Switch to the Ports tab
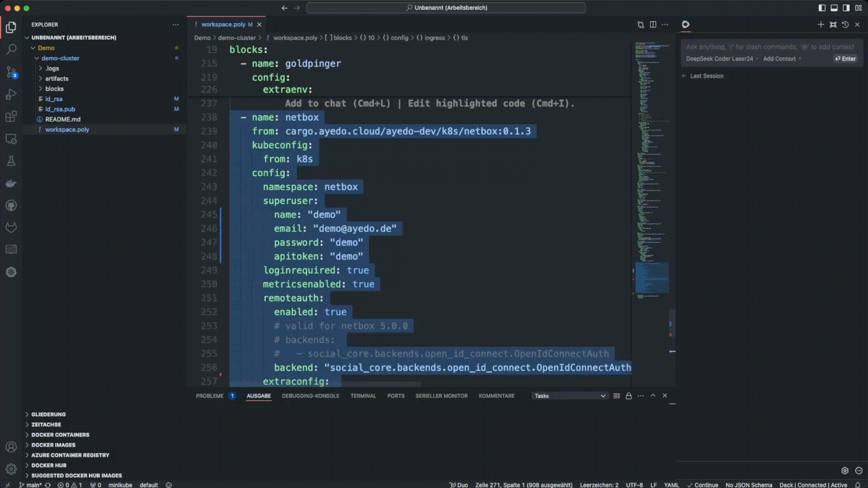This screenshot has height=488, width=868. pyautogui.click(x=396, y=396)
